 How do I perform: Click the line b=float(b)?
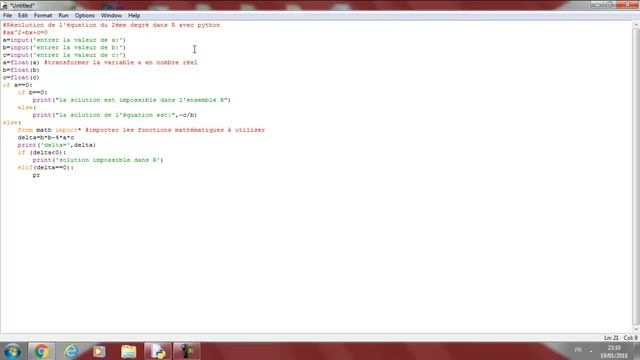point(21,70)
